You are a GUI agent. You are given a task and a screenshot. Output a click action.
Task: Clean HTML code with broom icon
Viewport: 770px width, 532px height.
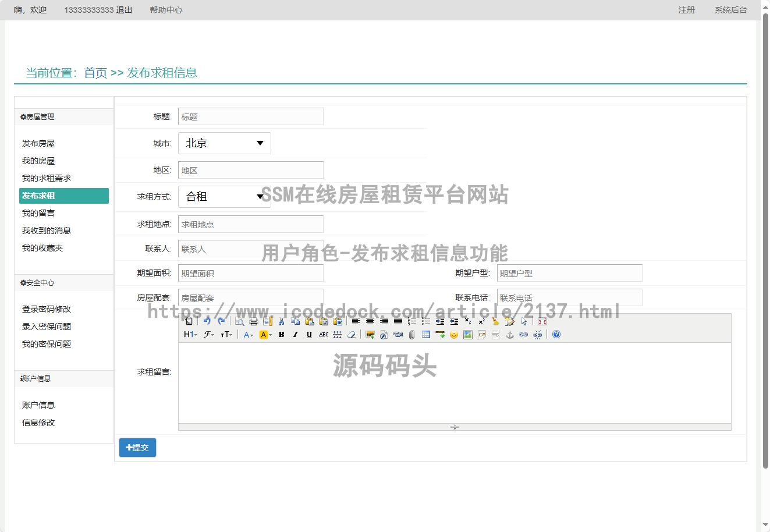(x=496, y=321)
